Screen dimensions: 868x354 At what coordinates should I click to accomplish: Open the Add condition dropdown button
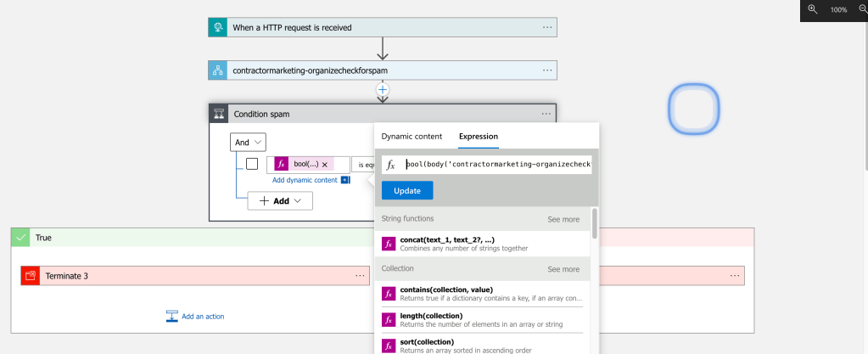click(280, 201)
